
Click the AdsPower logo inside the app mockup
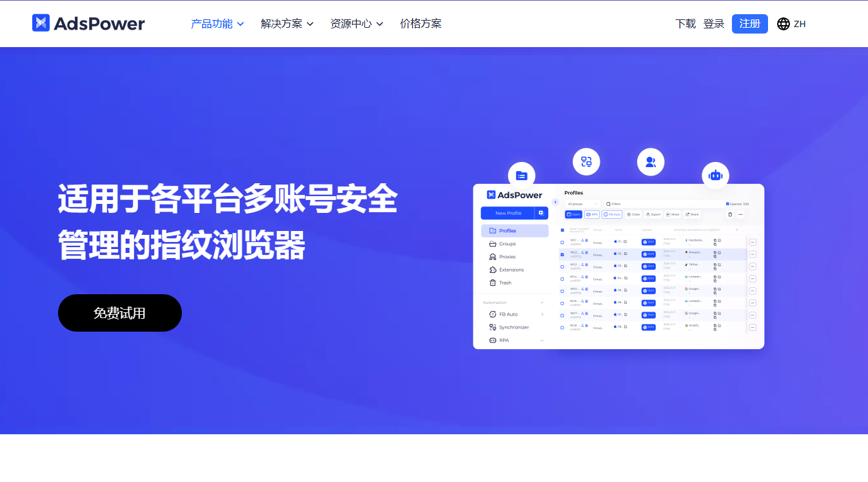[x=515, y=195]
